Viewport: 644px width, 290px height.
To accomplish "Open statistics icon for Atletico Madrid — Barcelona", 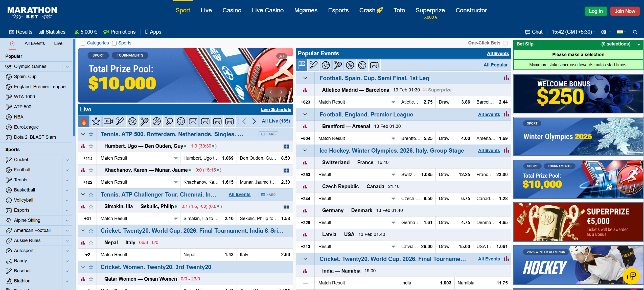I will (305, 90).
